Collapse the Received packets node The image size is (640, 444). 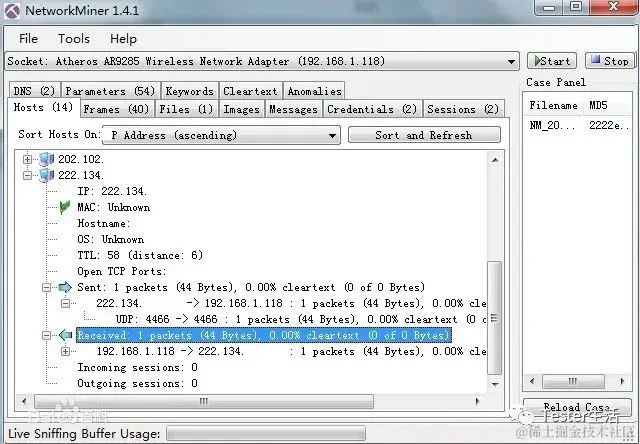[47, 335]
